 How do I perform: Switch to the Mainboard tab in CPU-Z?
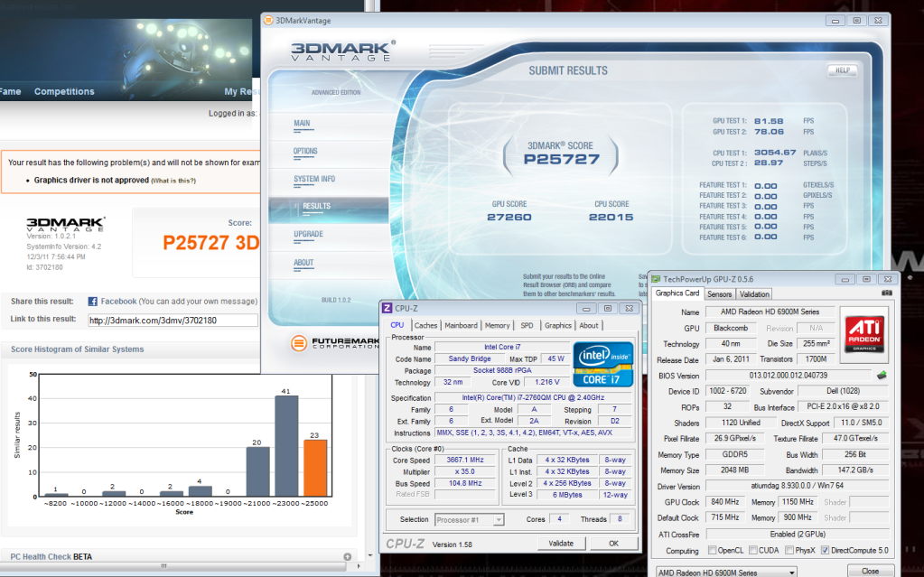click(461, 325)
